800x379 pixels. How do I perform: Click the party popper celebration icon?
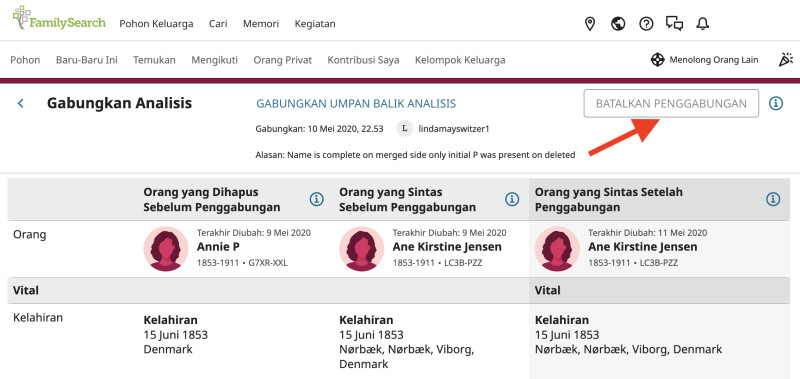pyautogui.click(x=786, y=60)
